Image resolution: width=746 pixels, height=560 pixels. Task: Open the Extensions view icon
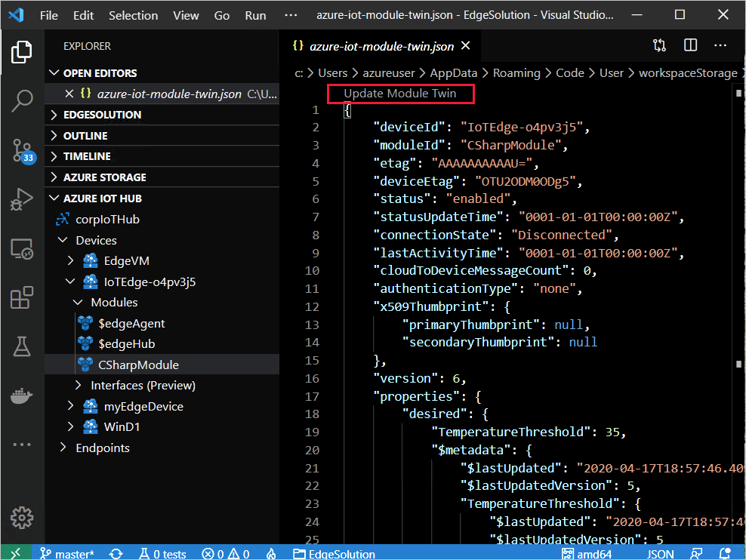[x=21, y=297]
